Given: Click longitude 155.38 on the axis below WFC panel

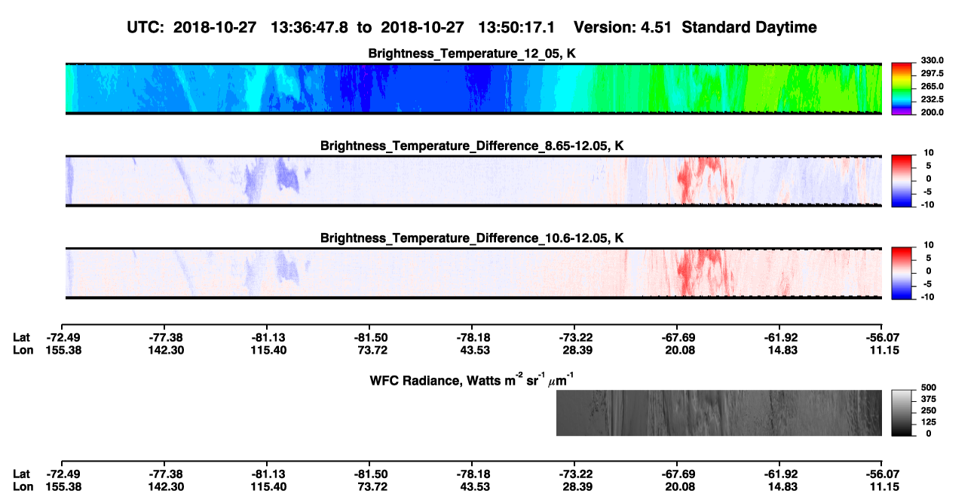Looking at the screenshot, I should click(x=62, y=486).
